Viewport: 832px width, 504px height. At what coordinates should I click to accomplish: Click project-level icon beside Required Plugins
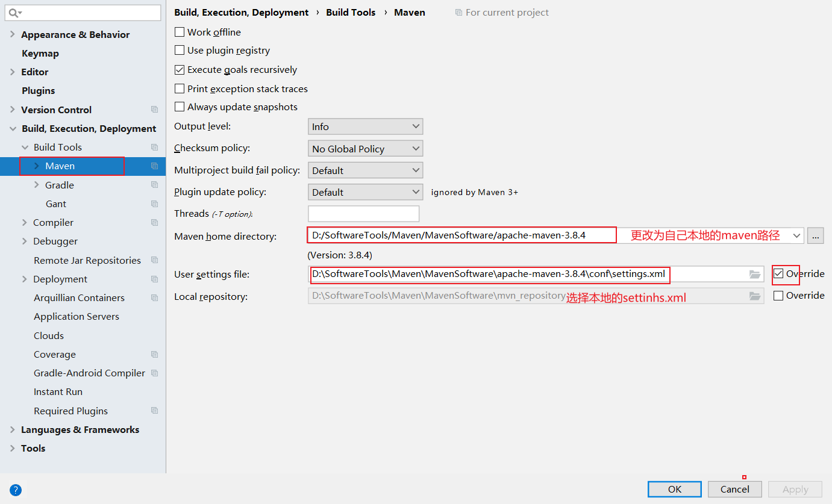[154, 411]
